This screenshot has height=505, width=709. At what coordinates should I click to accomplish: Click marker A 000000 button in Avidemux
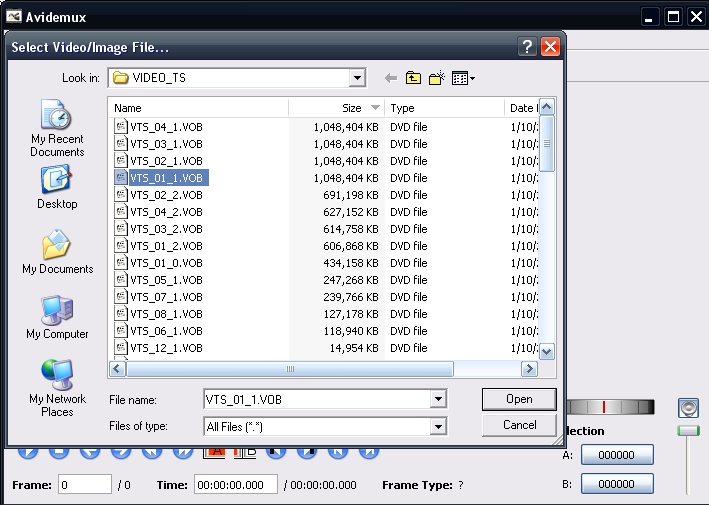tap(617, 455)
